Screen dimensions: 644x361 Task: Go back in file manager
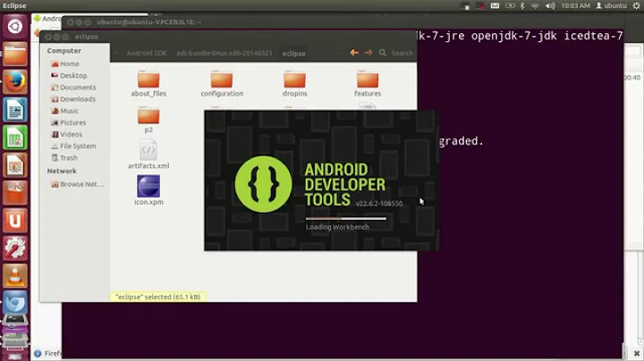point(354,53)
